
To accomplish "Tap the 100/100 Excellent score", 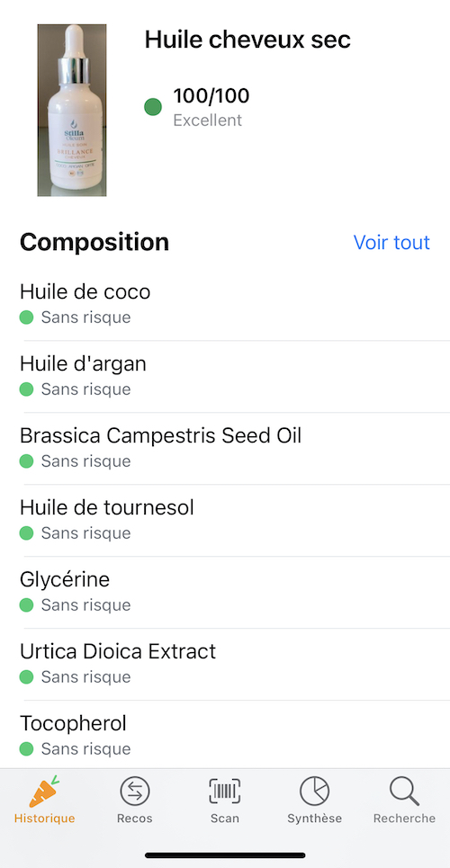I will pos(211,107).
